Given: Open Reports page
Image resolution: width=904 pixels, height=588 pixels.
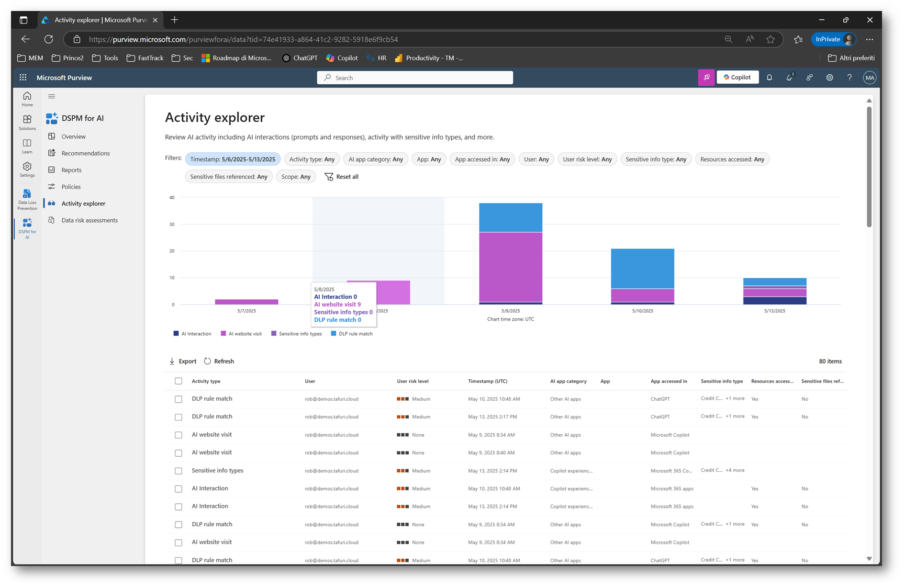Looking at the screenshot, I should [71, 170].
